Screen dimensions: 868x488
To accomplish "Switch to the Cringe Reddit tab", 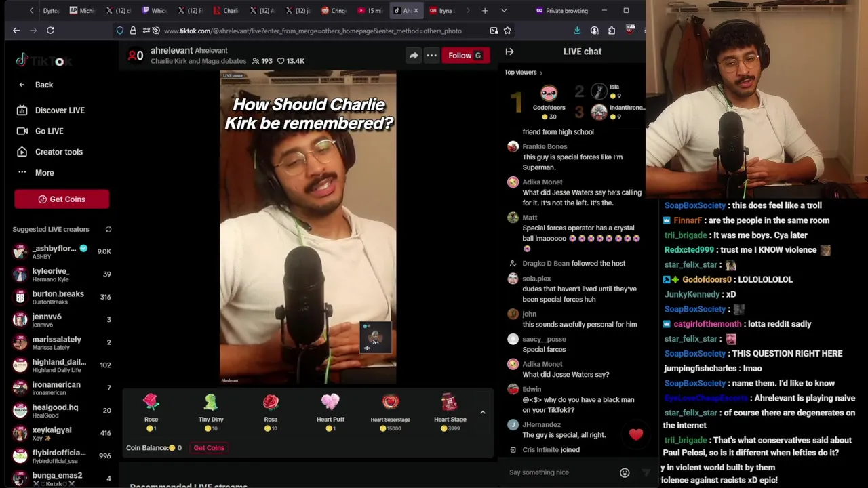I will pyautogui.click(x=334, y=11).
